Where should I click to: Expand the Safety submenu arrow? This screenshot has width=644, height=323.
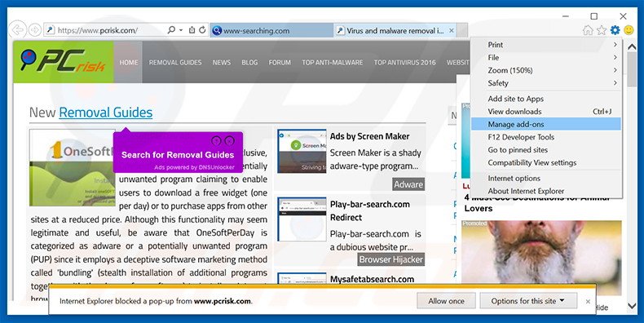pos(615,83)
